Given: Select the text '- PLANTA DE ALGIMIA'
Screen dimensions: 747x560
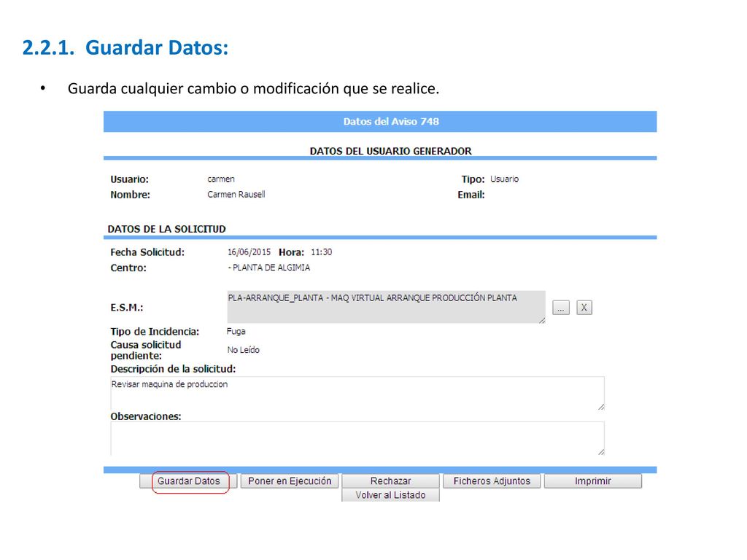Looking at the screenshot, I should click(269, 268).
